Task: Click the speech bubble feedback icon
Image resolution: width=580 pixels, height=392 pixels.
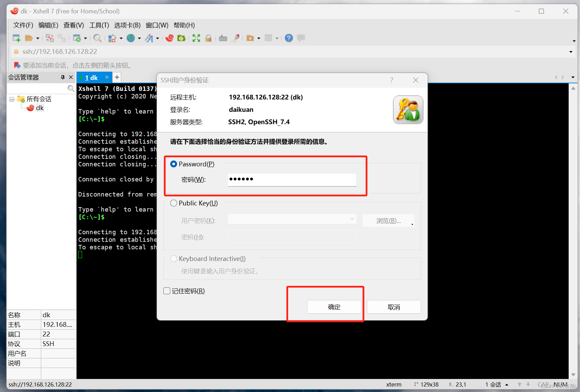Action: click(x=301, y=38)
